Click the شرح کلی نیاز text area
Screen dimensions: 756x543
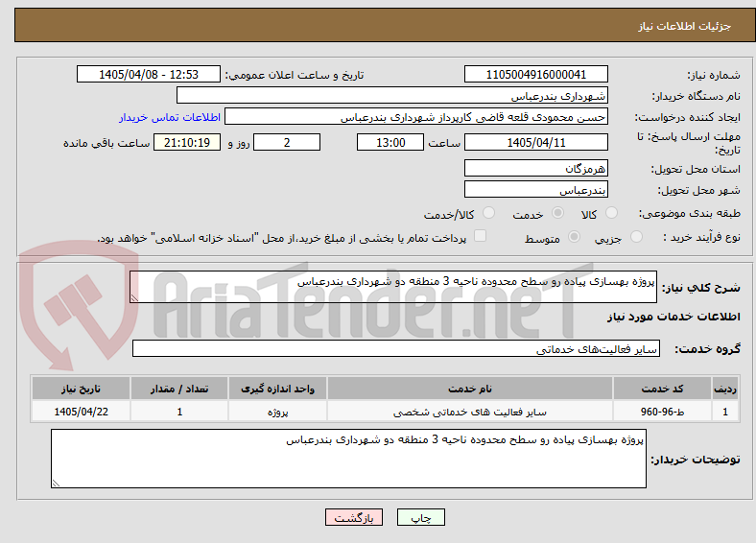[x=393, y=287]
